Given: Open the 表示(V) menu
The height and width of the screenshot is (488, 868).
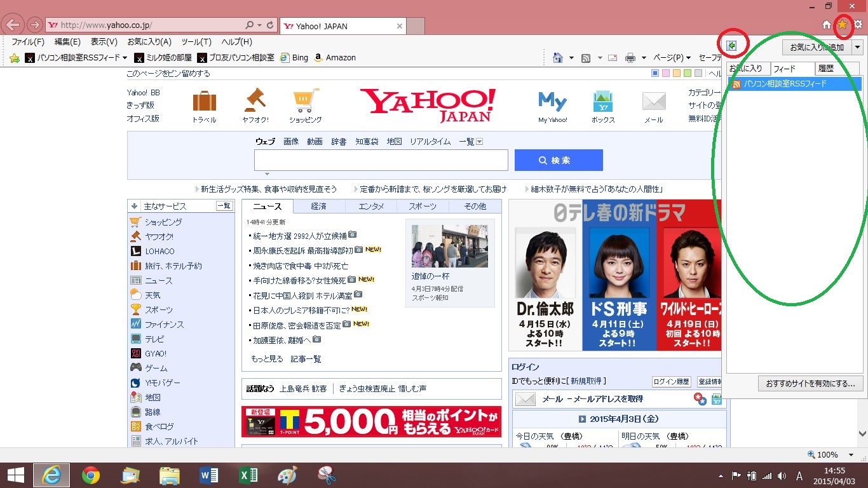Looking at the screenshot, I should coord(104,42).
